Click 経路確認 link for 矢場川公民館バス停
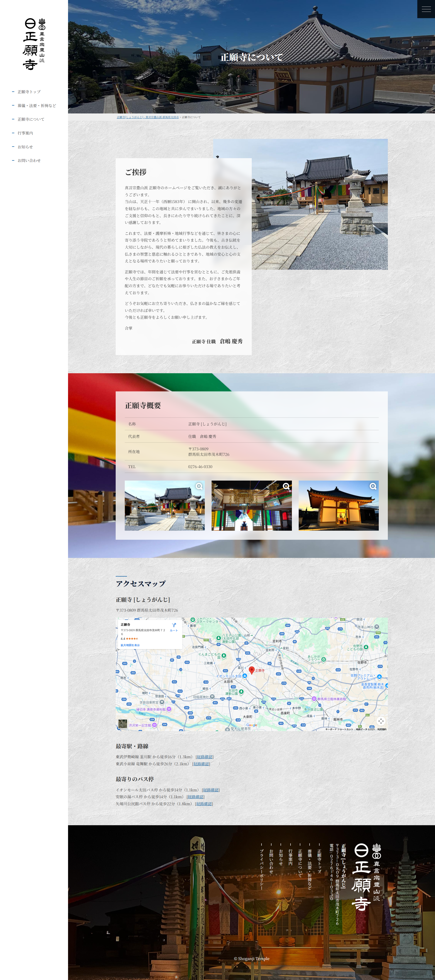This screenshot has width=435, height=980. pos(204,803)
